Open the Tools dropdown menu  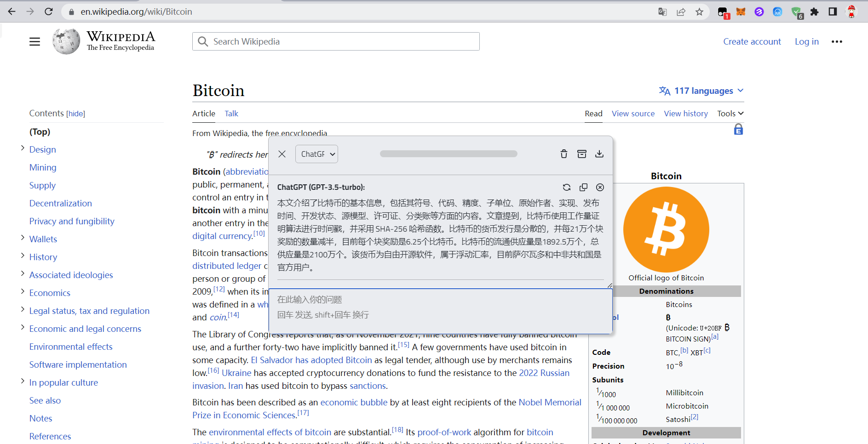pos(730,114)
